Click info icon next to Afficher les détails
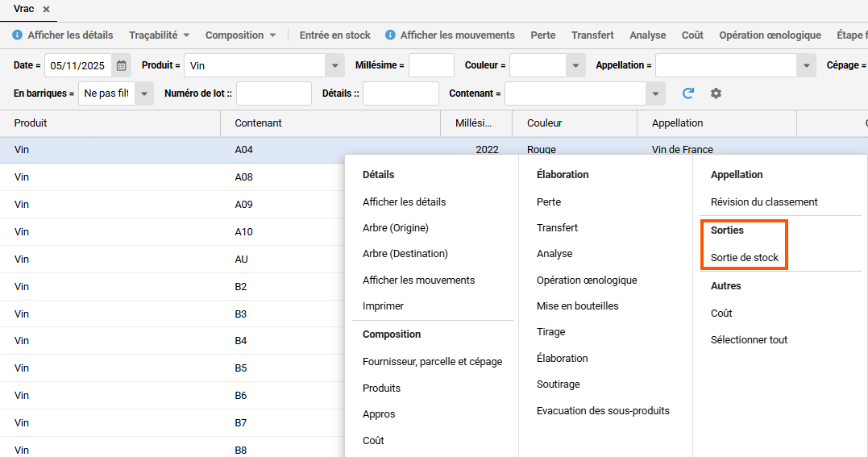Image resolution: width=868 pixels, height=457 pixels. coord(17,35)
